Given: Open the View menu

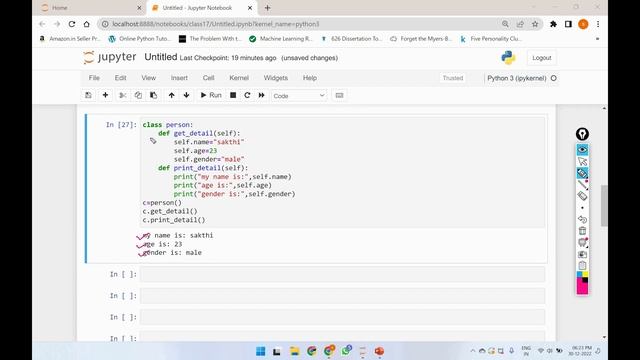Looking at the screenshot, I should coord(149,78).
